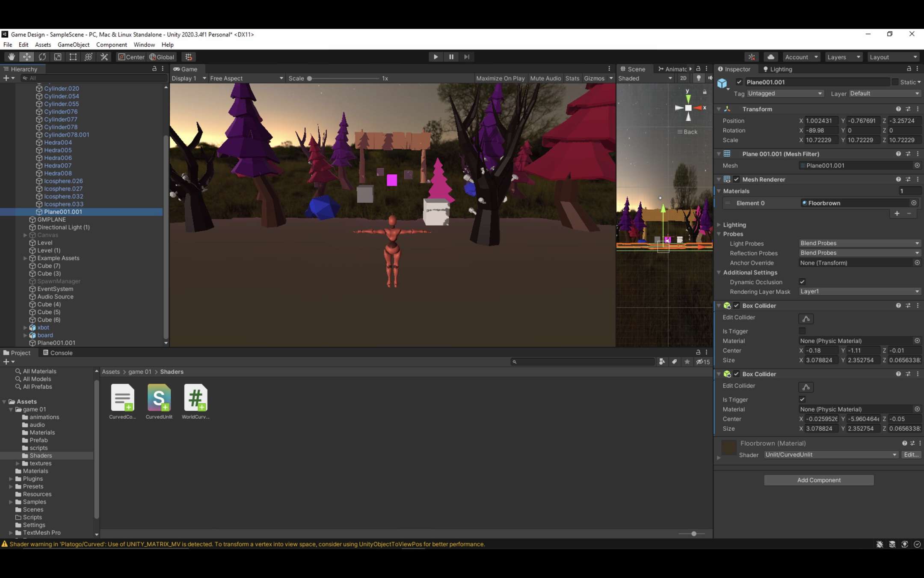Disable the Mesh Renderer component checkbox

(736, 179)
